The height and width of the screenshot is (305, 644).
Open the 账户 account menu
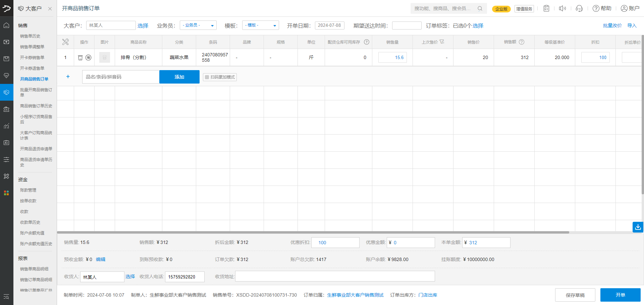tap(630, 8)
